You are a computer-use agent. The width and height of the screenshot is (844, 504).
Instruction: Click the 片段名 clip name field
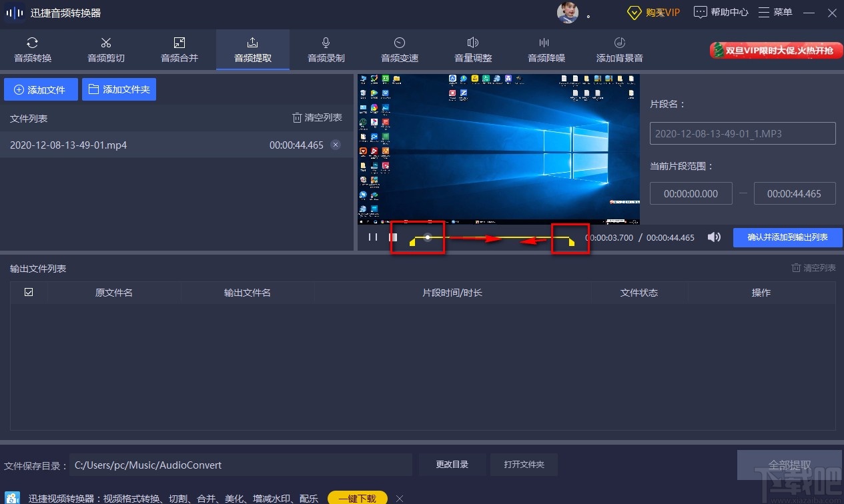click(742, 133)
